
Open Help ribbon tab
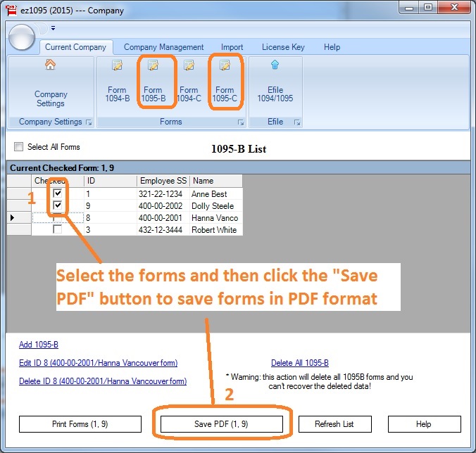point(332,47)
